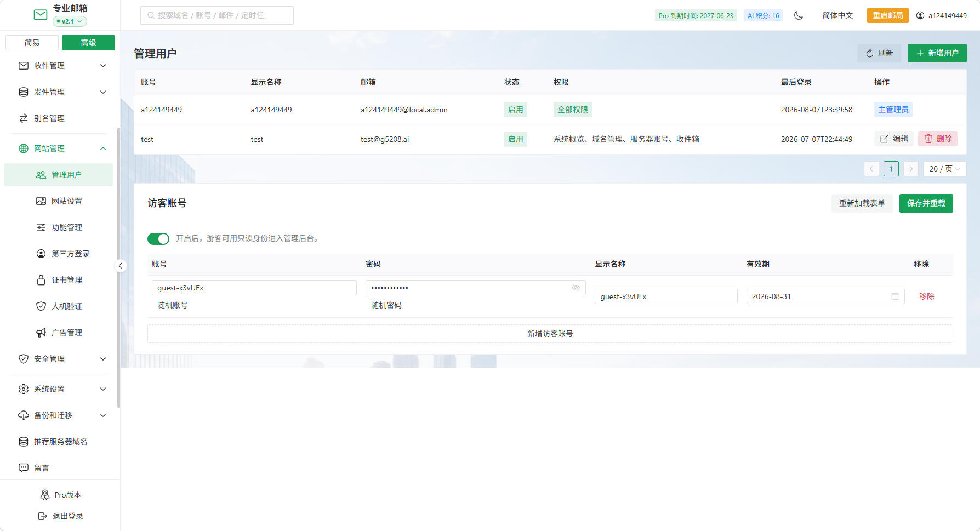Switch to 简易 mode
980x531 pixels.
(32, 43)
